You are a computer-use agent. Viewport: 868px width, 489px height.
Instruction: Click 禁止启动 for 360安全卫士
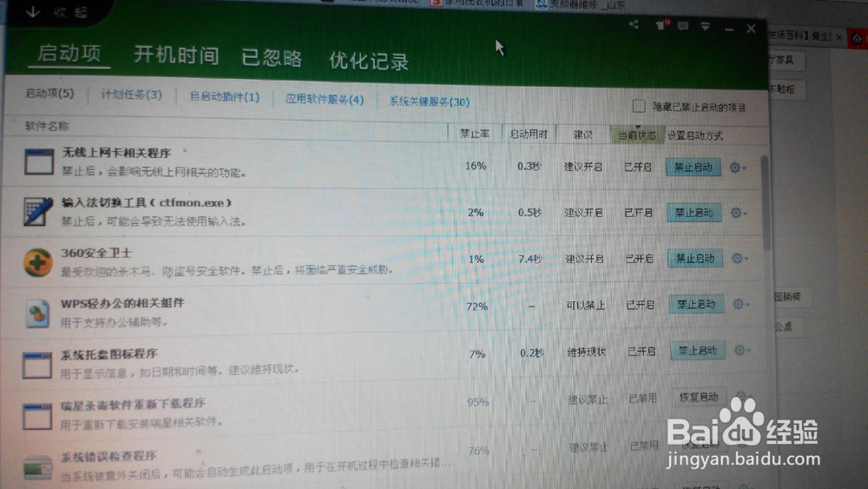click(695, 258)
